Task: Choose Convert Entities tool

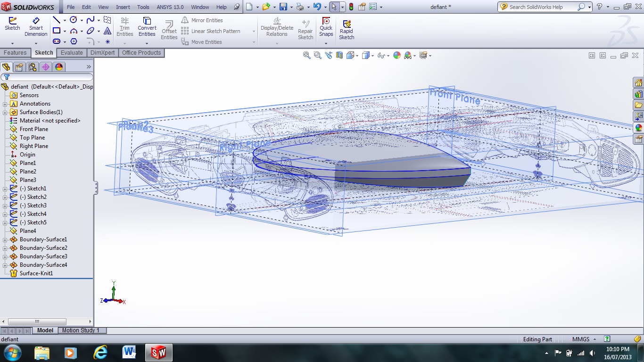Action: coord(147,27)
